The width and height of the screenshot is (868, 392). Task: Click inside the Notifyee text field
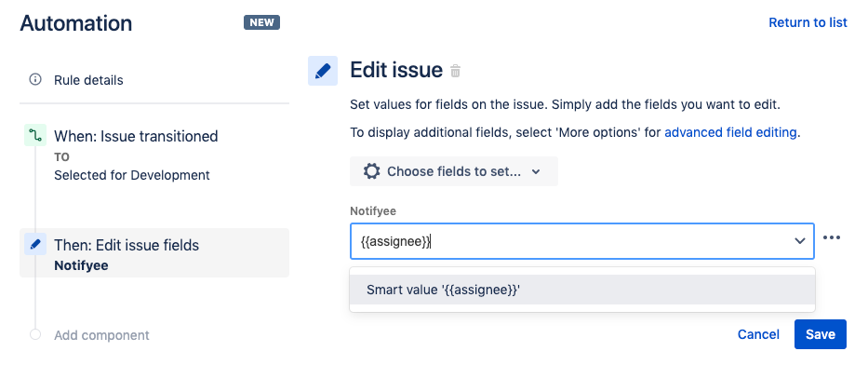click(568, 241)
